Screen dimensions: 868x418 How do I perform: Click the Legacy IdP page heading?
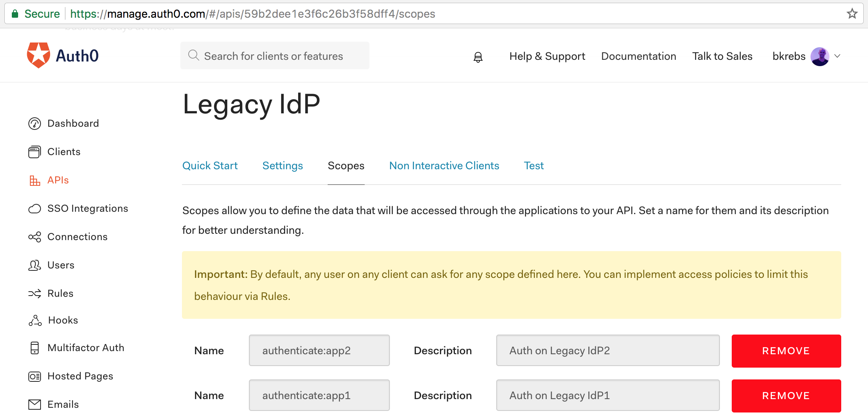coord(251,105)
